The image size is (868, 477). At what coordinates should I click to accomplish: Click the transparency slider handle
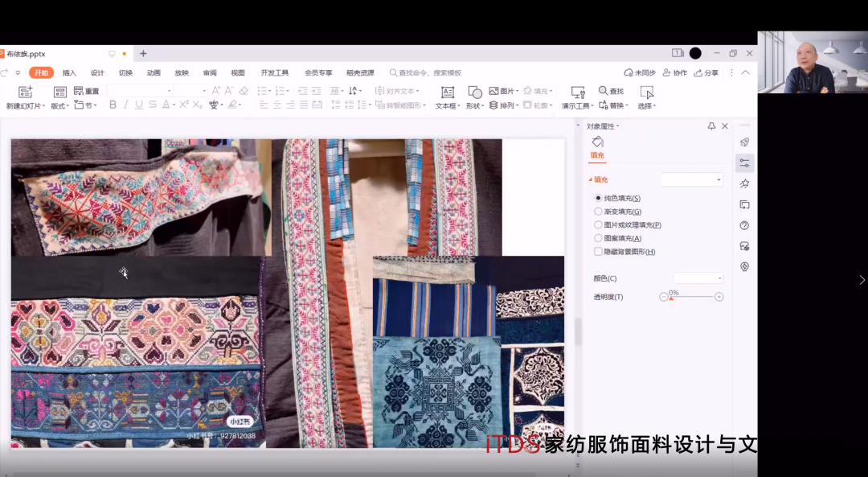pos(671,298)
